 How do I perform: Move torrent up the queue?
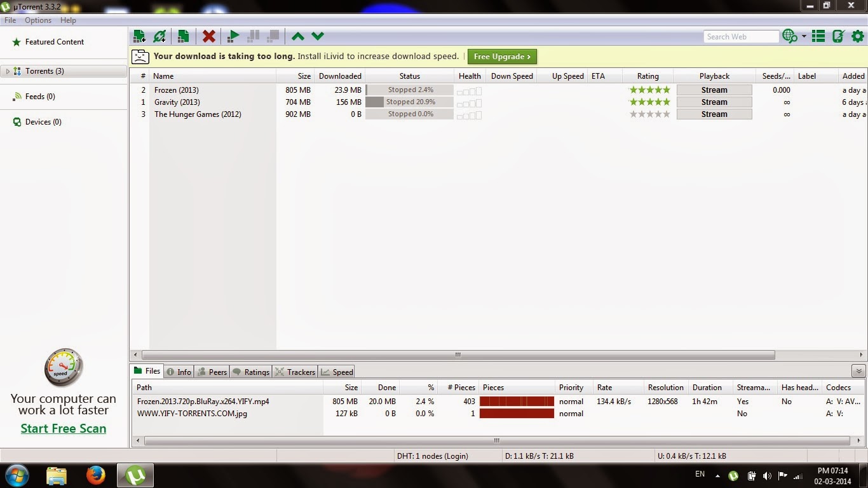point(297,36)
